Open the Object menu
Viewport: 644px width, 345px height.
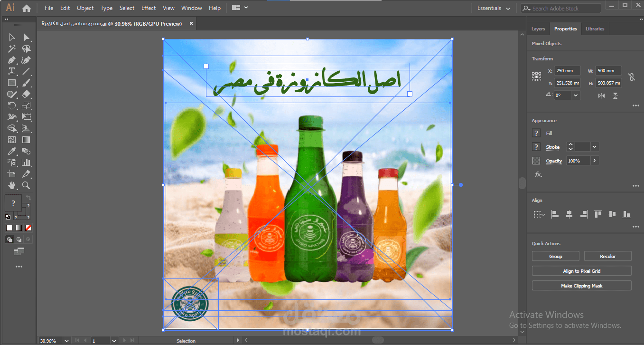coord(85,8)
